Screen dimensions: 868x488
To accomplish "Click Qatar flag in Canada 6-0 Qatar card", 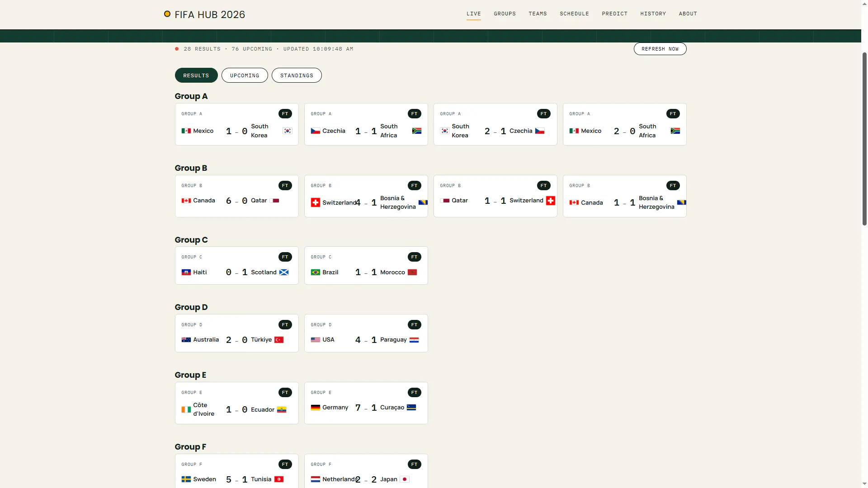I will coord(274,201).
